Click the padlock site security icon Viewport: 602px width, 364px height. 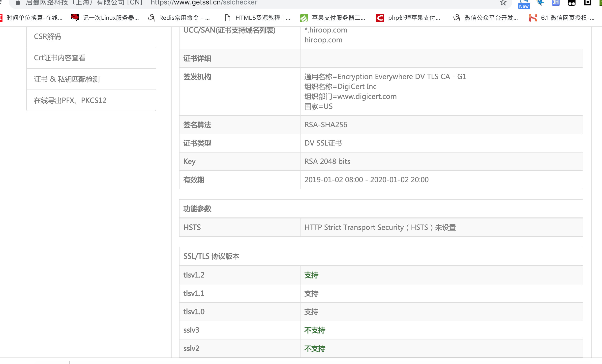(x=18, y=3)
